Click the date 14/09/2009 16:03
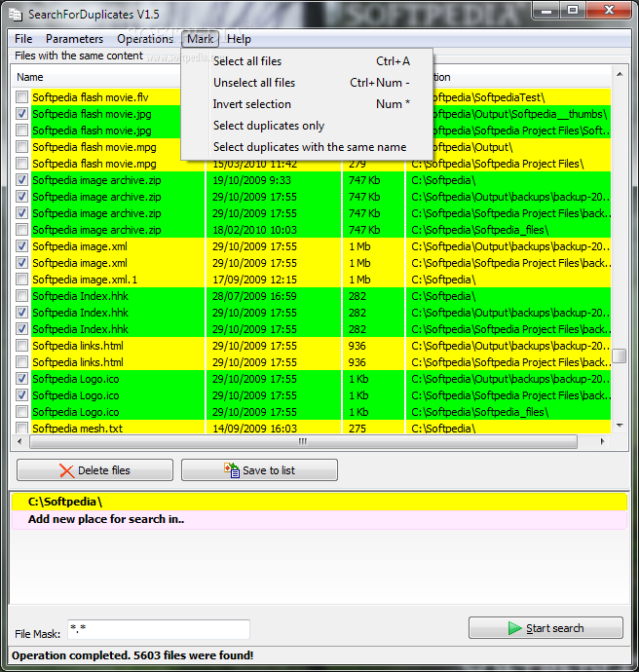This screenshot has width=639, height=672. tap(254, 429)
